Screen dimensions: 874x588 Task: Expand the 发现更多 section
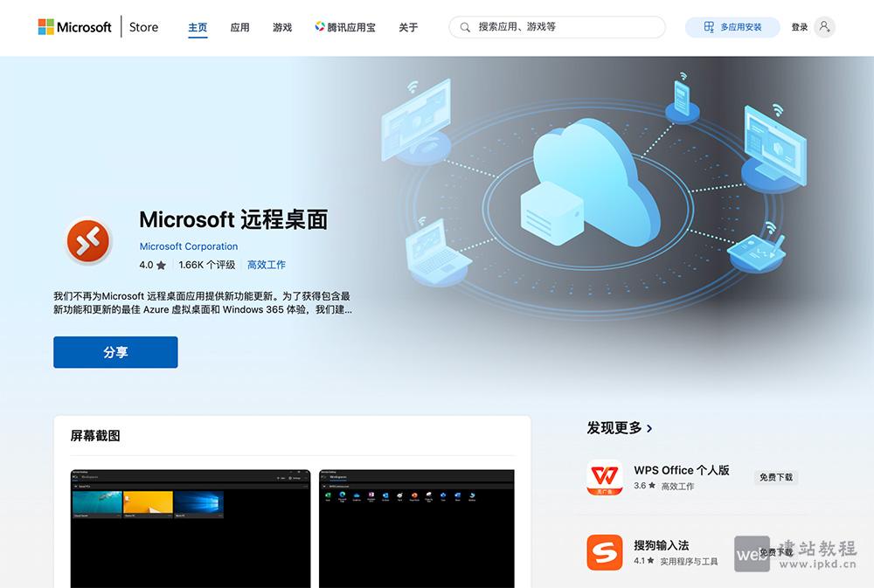pos(621,428)
